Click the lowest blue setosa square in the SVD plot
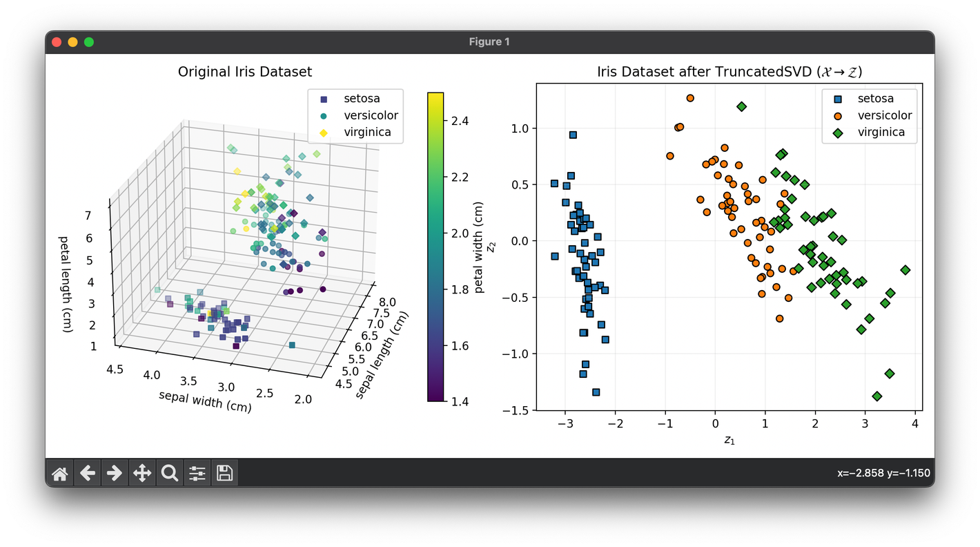 tap(596, 392)
